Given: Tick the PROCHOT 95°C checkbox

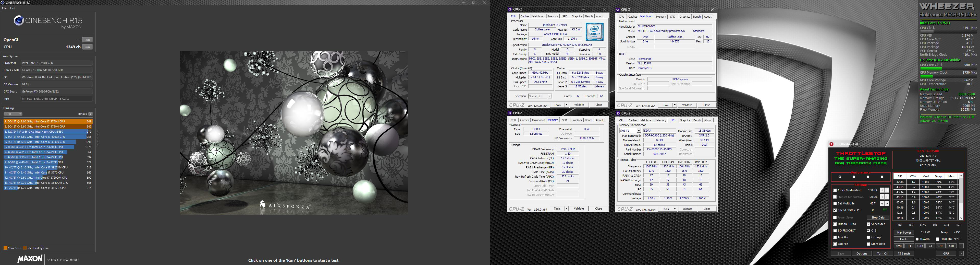Looking at the screenshot, I should (937, 239).
